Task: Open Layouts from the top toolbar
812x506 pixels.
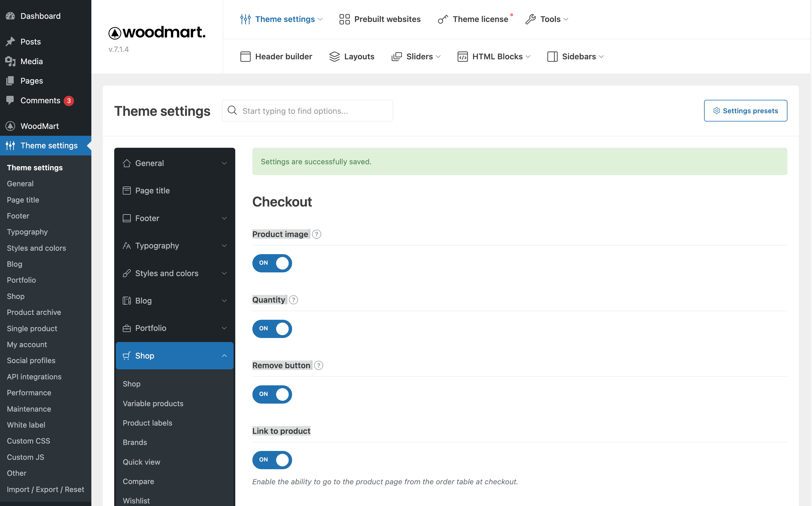Action: 352,56
